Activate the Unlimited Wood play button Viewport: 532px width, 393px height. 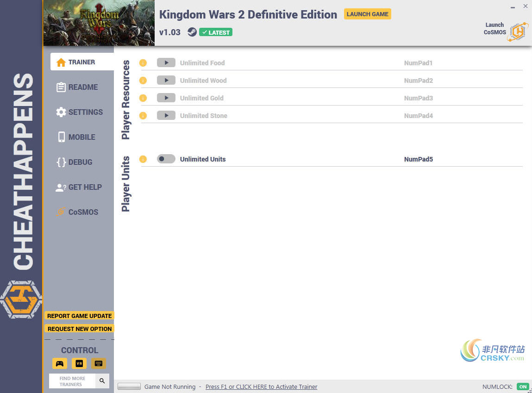[166, 81]
